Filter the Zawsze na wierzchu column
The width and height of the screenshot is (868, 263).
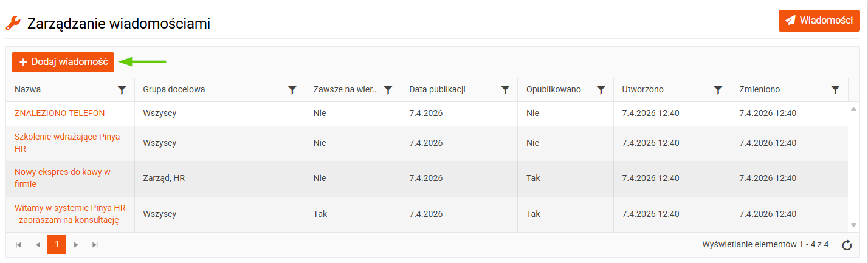[x=388, y=90]
